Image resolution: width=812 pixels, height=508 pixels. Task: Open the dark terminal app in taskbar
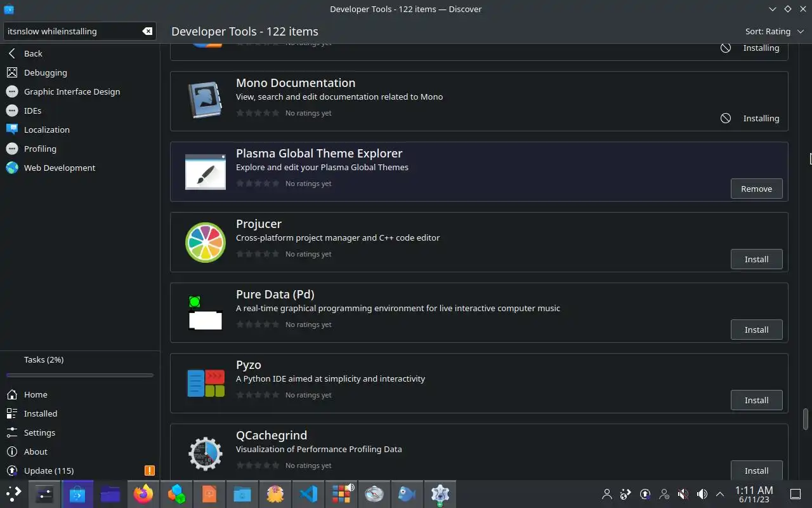tap(44, 493)
